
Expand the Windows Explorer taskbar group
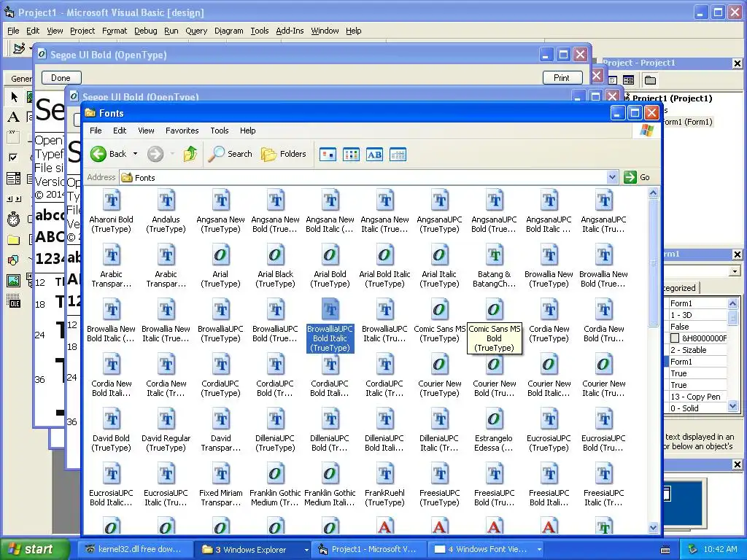306,550
